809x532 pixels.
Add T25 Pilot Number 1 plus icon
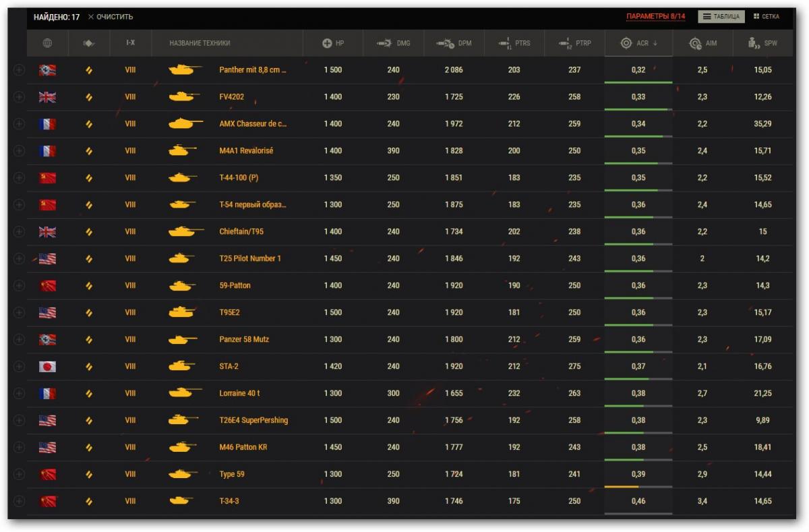coord(19,259)
